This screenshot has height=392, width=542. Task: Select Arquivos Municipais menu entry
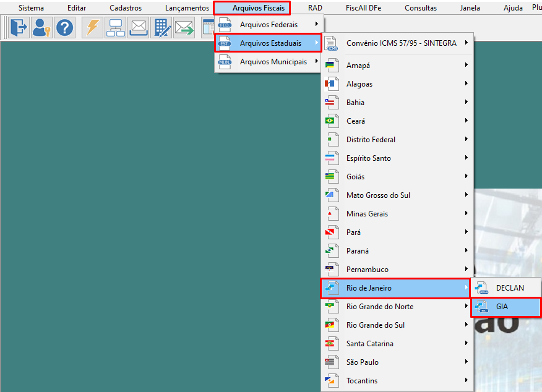pos(269,62)
